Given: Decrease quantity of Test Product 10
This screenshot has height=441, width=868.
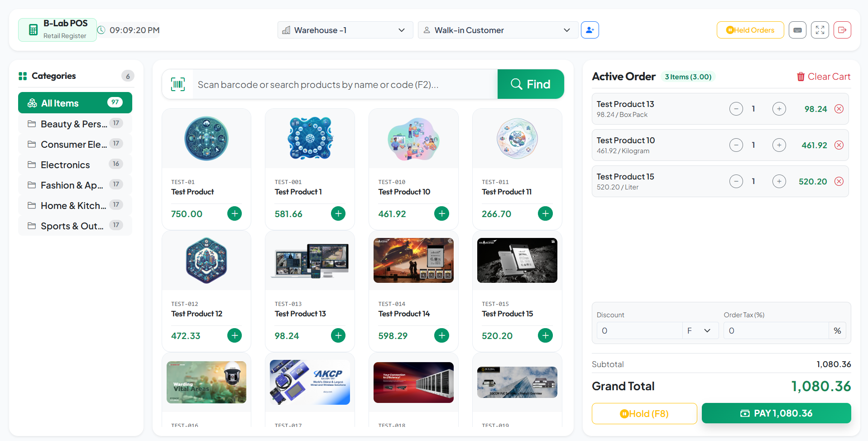Looking at the screenshot, I should tap(736, 145).
